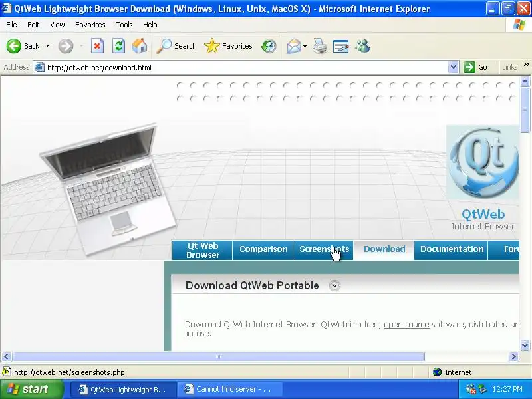Switch to QtWeb Lightweight B... taskbar window
The image size is (532, 399).
click(x=123, y=389)
